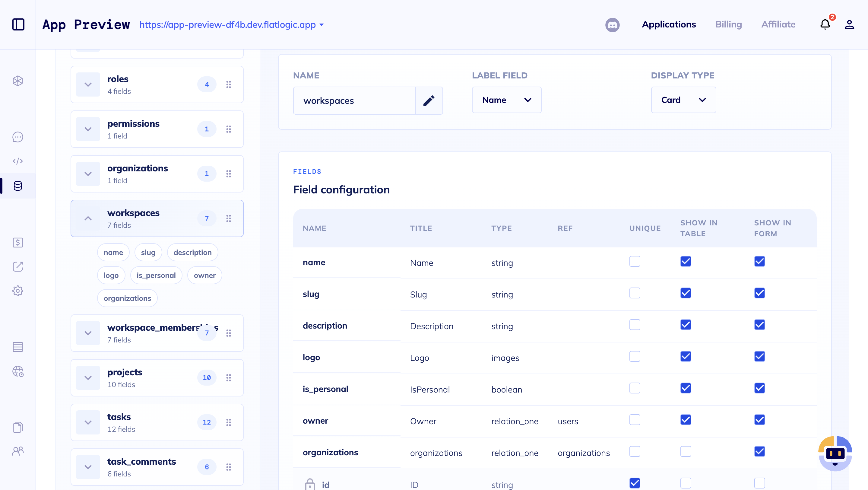
Task: Click the workspaces name input field
Action: [x=354, y=101]
